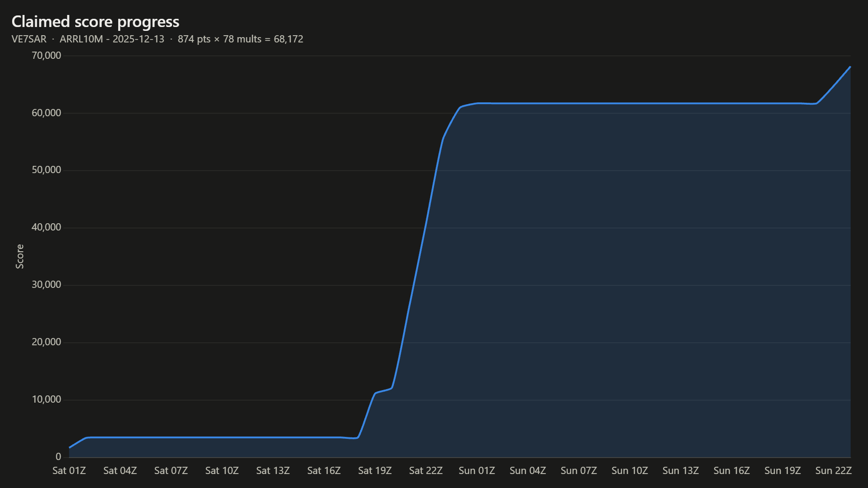The height and width of the screenshot is (488, 868).
Task: Click the 'Sun 07Z' x-axis label
Action: point(579,471)
